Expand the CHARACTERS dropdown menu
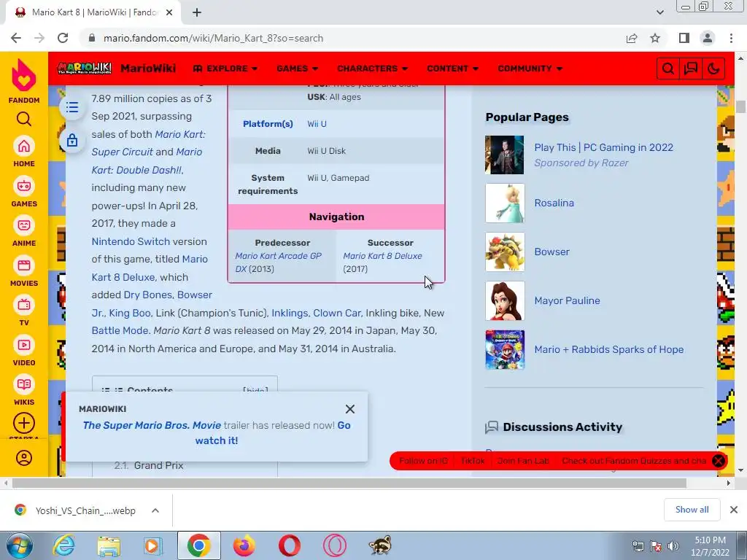Viewport: 747px width, 560px height. click(x=373, y=69)
